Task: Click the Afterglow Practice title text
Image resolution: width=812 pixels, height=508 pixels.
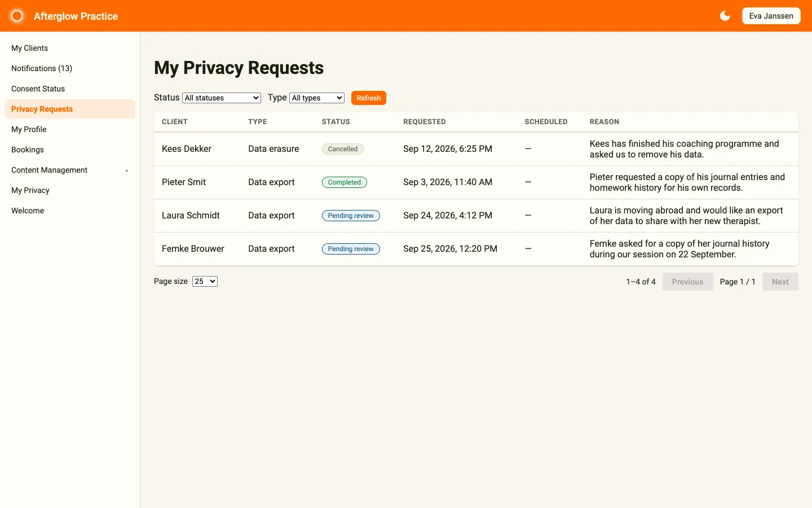Action: point(76,16)
